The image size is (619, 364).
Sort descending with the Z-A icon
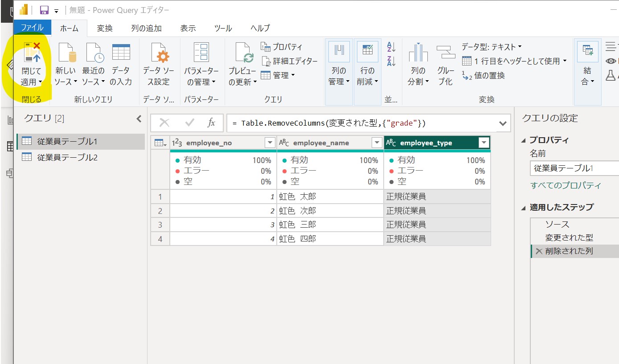tap(391, 61)
